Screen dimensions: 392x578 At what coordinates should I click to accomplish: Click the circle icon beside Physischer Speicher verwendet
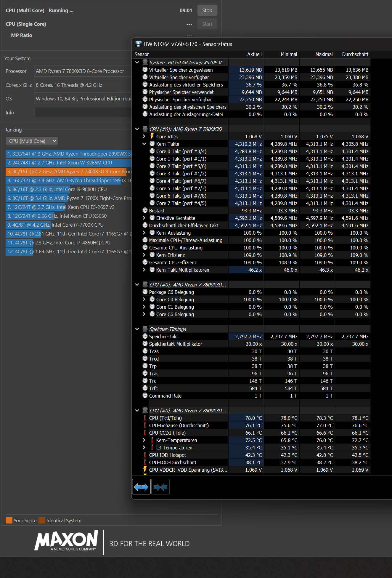point(145,92)
